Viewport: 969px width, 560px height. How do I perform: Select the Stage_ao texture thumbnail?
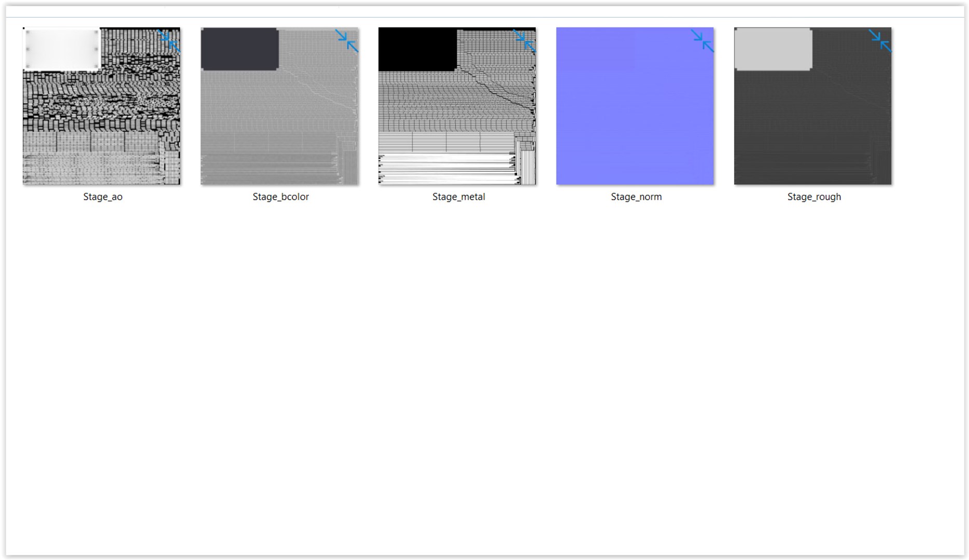102,106
